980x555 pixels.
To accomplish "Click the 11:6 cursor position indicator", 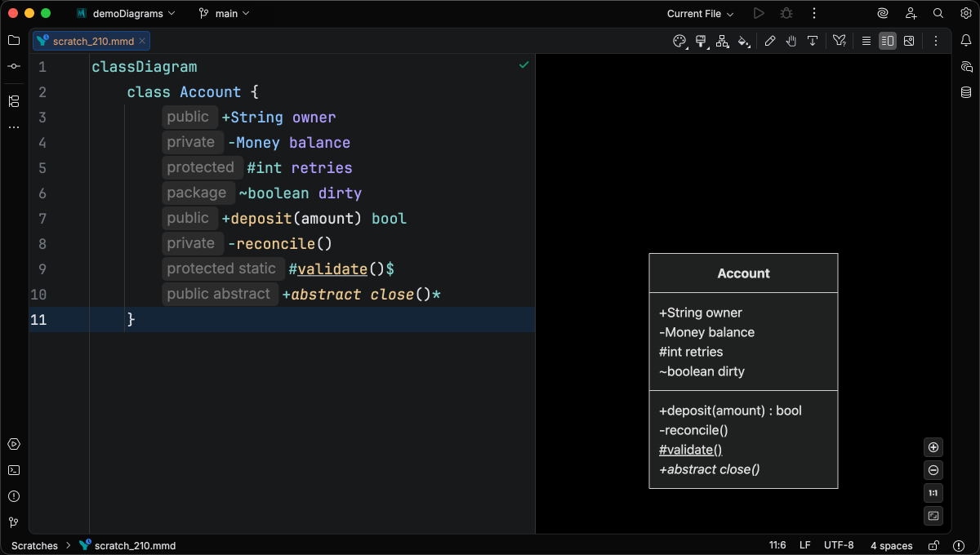I will coord(777,545).
